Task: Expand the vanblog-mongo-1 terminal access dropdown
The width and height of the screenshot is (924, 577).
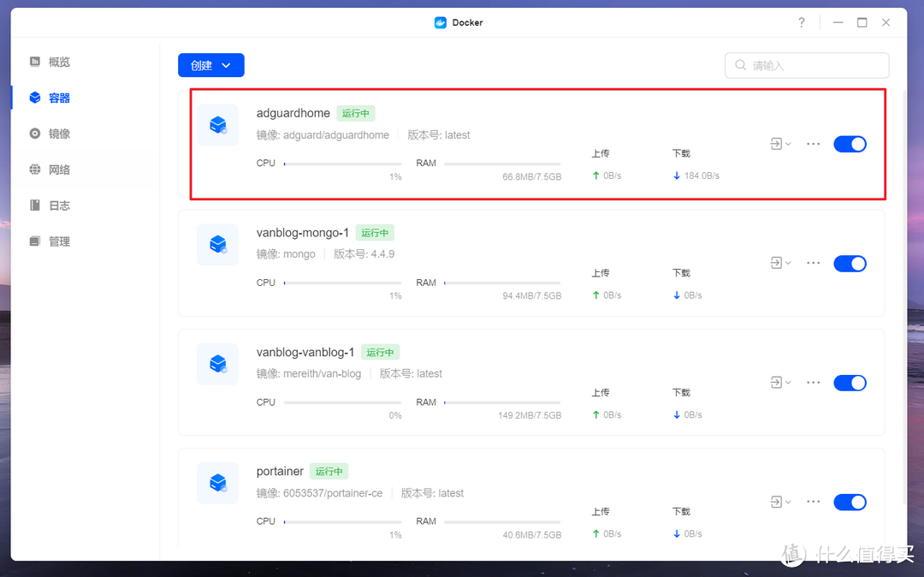Action: (x=779, y=264)
